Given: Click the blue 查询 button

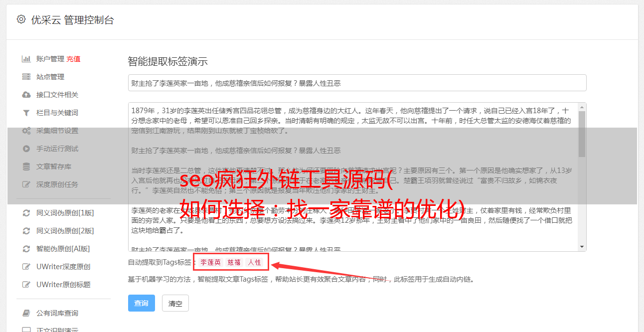Looking at the screenshot, I should coord(142,303).
